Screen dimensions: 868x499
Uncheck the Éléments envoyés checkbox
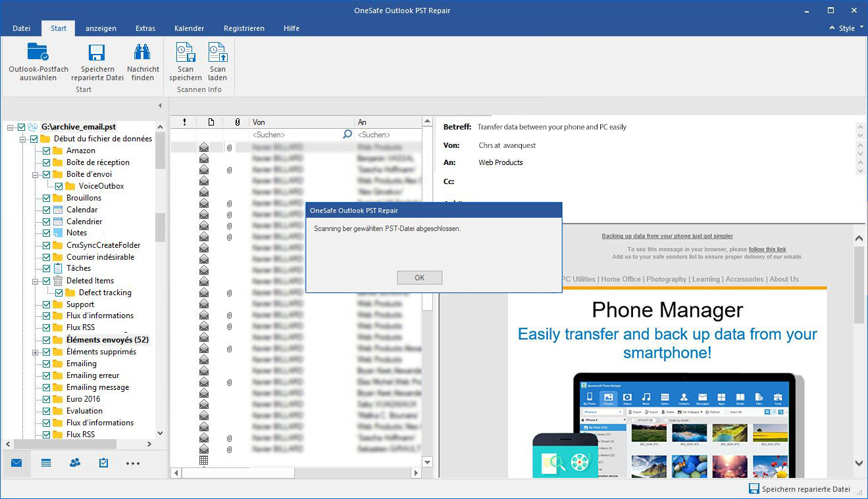click(47, 340)
